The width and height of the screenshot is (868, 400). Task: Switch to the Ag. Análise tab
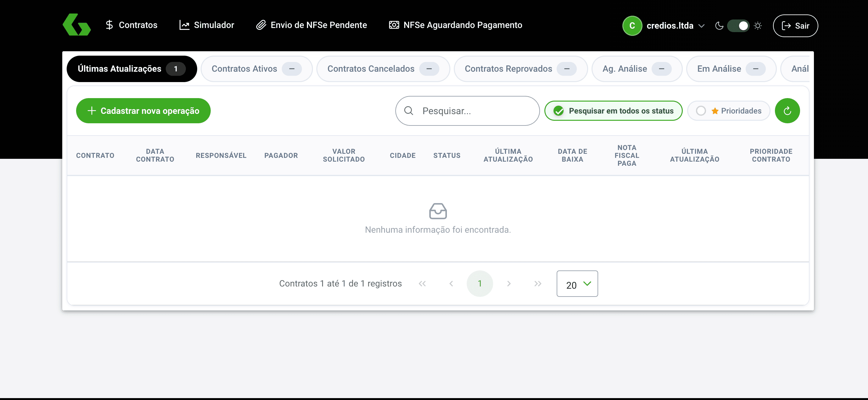click(637, 69)
